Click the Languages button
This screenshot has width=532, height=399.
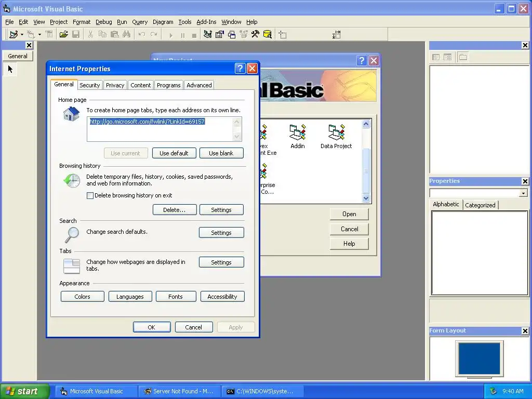click(130, 297)
